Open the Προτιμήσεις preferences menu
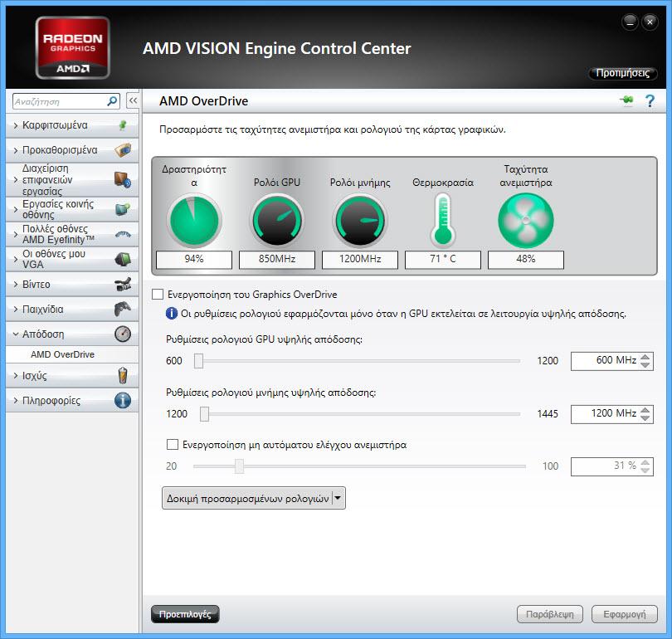This screenshot has height=639, width=672. (x=623, y=73)
